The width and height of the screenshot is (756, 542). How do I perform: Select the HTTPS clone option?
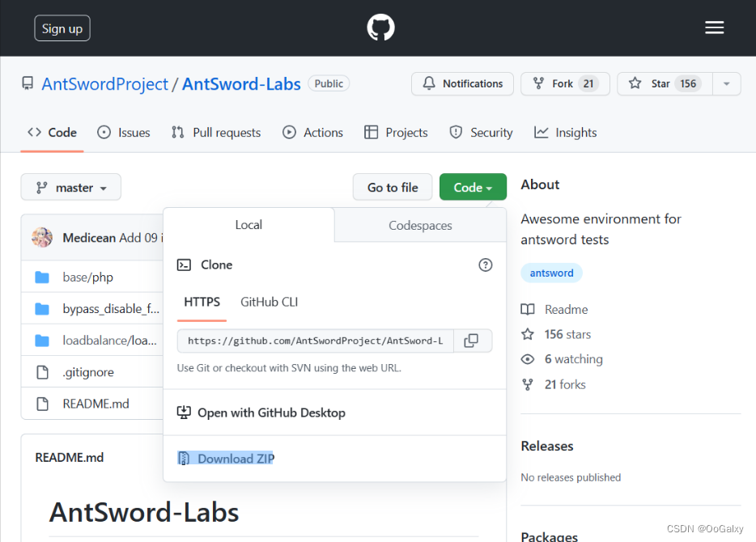pyautogui.click(x=202, y=302)
